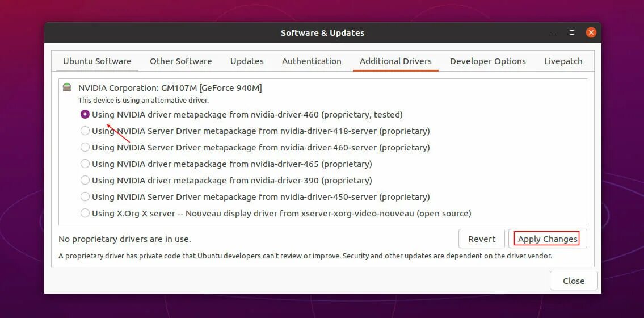644x318 pixels.
Task: Switch to the Other Software tab
Action: coord(180,61)
